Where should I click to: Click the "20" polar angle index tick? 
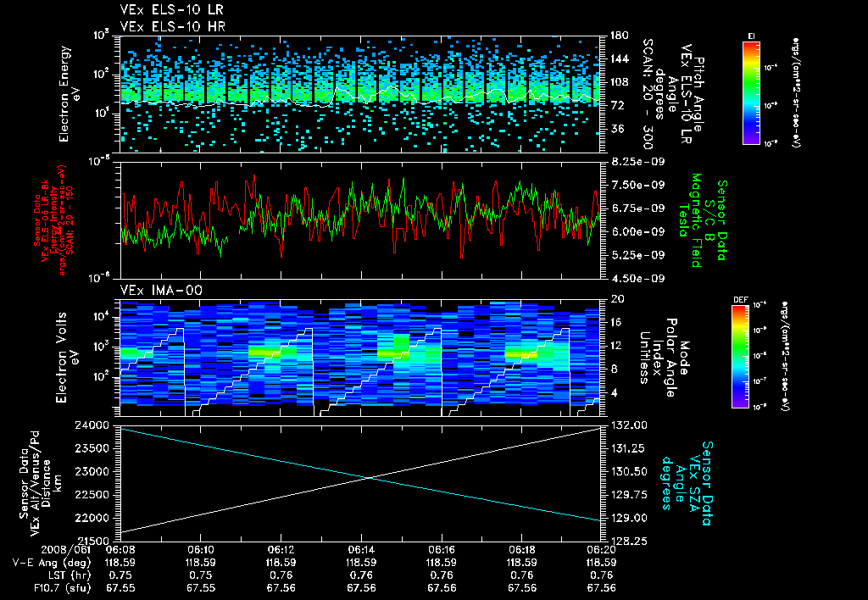click(617, 299)
